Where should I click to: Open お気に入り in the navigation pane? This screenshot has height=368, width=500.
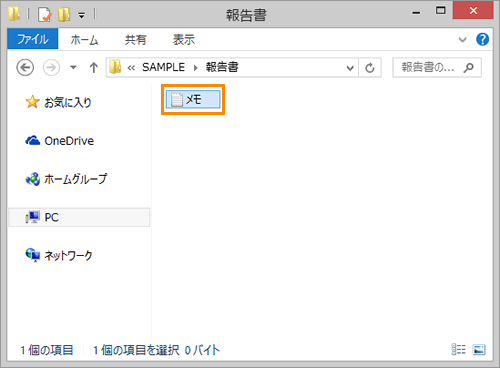coord(59,102)
